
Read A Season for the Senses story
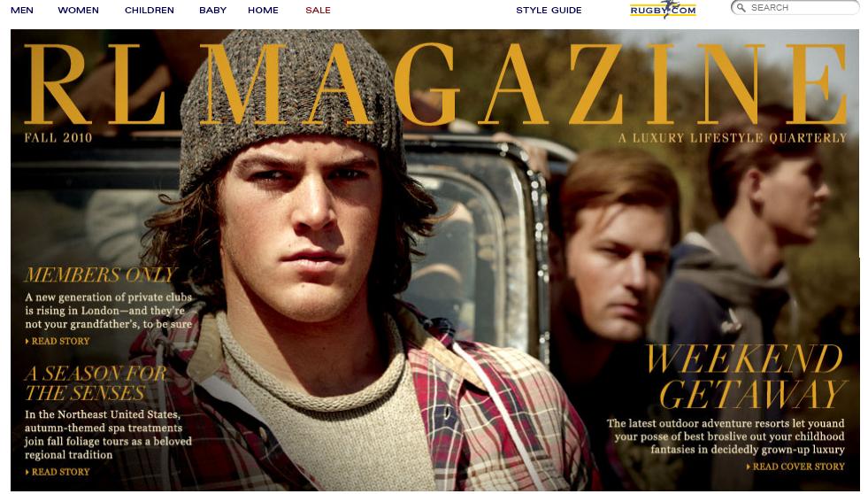coord(60,472)
